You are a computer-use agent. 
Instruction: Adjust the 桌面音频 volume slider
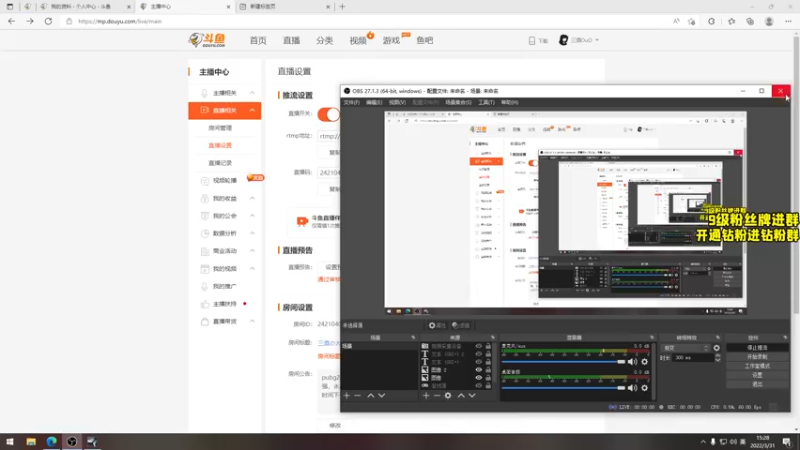563,388
